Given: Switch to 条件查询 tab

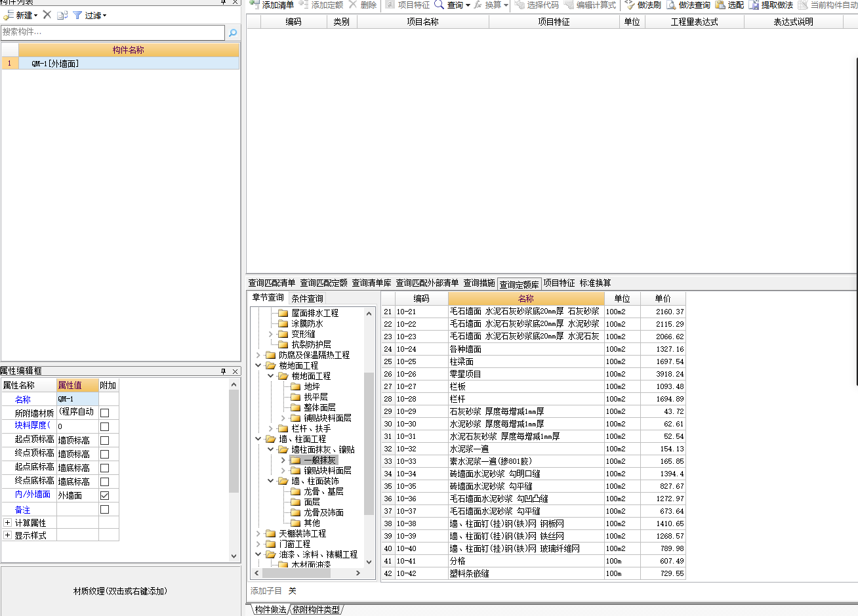Looking at the screenshot, I should (x=307, y=298).
